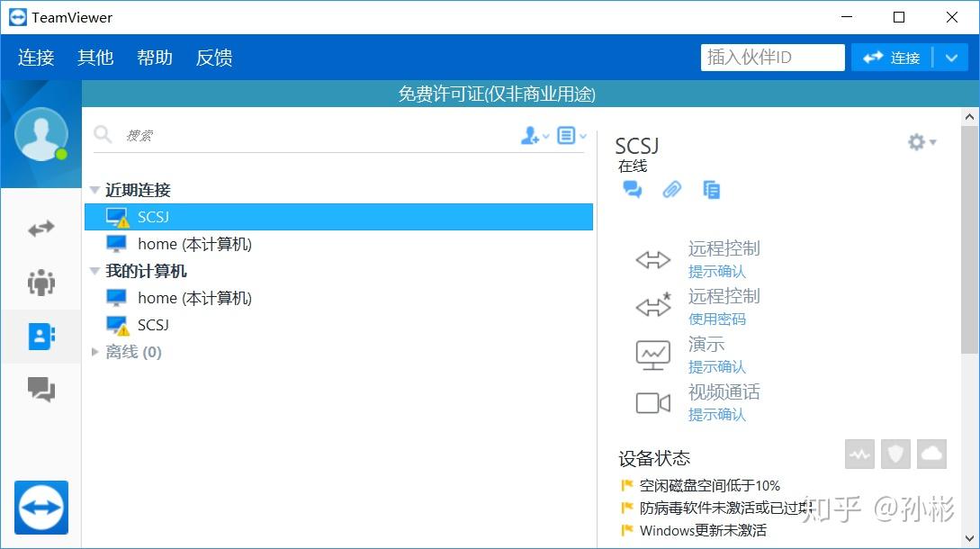
Task: Open the 其他 menu
Action: [95, 58]
